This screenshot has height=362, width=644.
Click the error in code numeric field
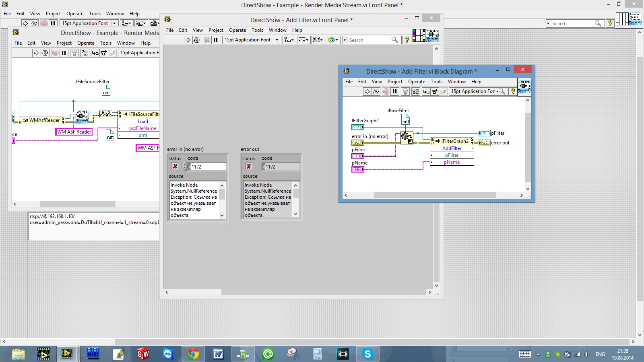pyautogui.click(x=208, y=167)
